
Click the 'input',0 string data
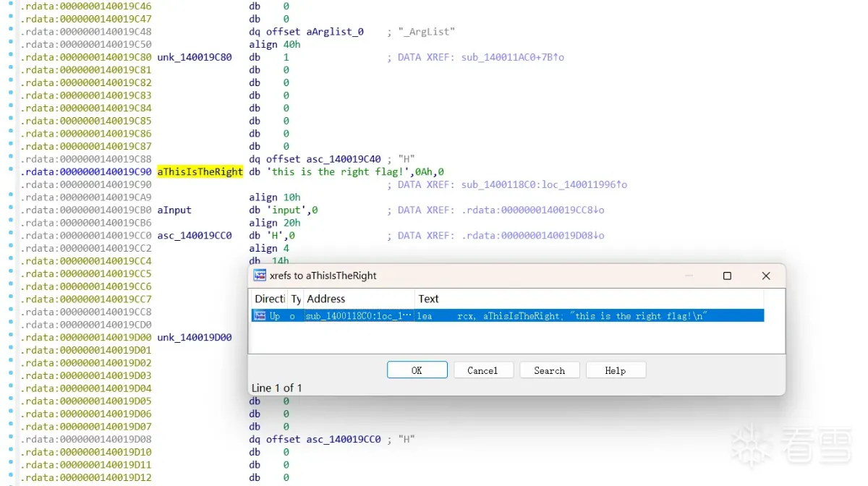point(292,210)
